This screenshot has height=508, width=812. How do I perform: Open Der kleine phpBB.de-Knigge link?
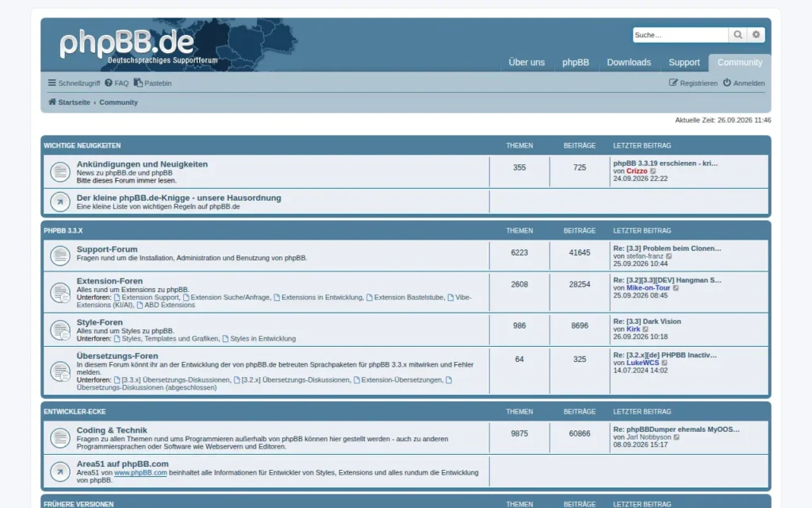(178, 198)
